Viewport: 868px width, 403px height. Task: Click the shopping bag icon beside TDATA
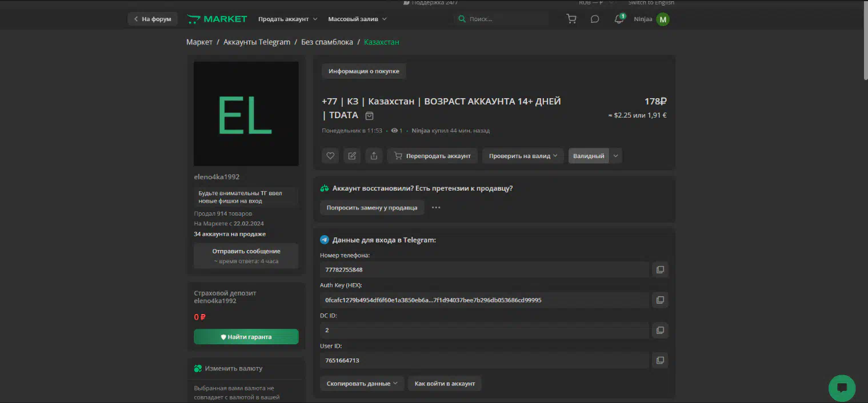pyautogui.click(x=370, y=116)
